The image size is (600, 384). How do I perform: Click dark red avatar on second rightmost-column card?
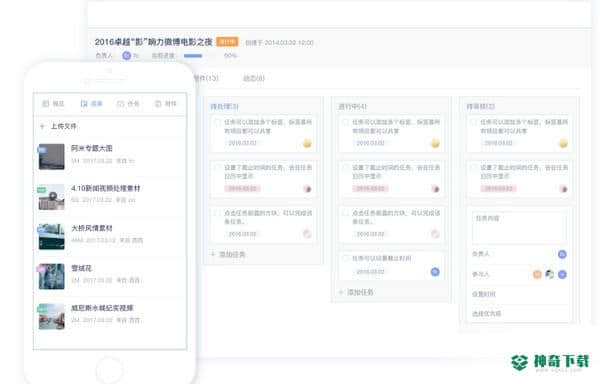tap(563, 189)
